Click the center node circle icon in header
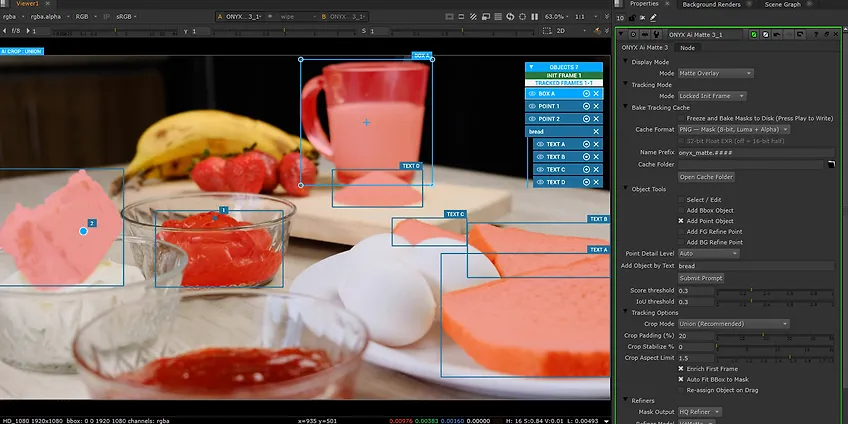848x424 pixels. (633, 35)
